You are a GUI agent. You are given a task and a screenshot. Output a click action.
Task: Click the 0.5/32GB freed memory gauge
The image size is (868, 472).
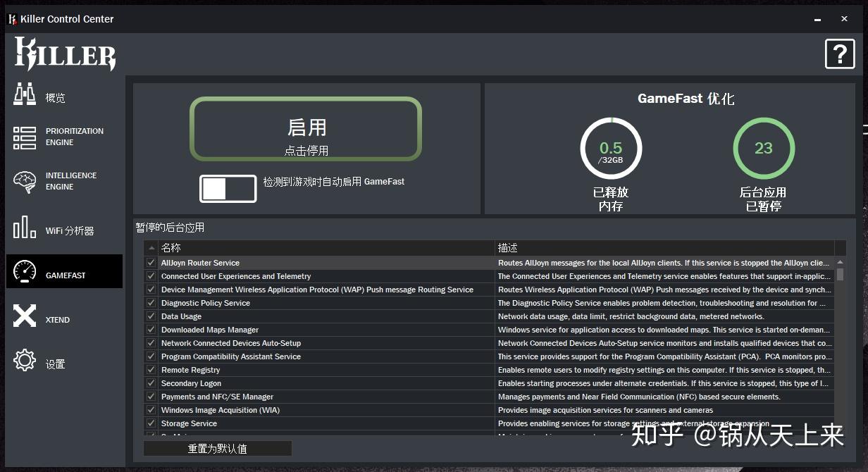(611, 149)
